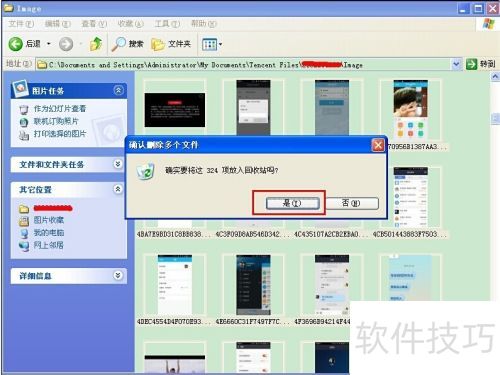Open the Views button dropdown arrow
Viewport: 500px width, 375px height.
[220, 44]
